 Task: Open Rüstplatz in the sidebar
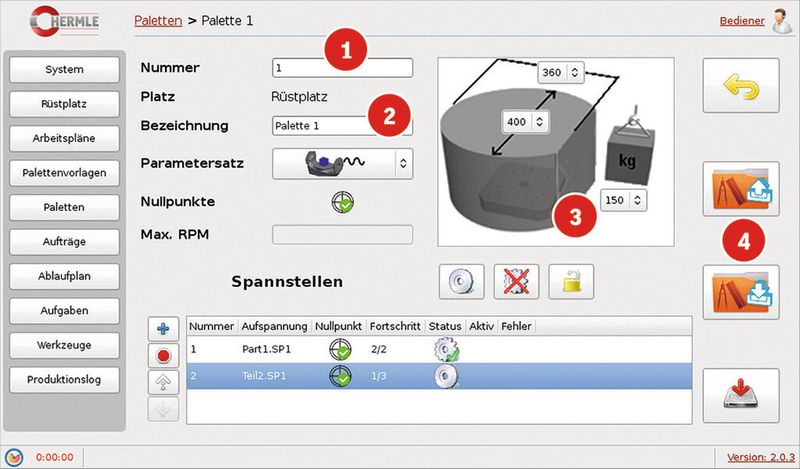coord(64,104)
